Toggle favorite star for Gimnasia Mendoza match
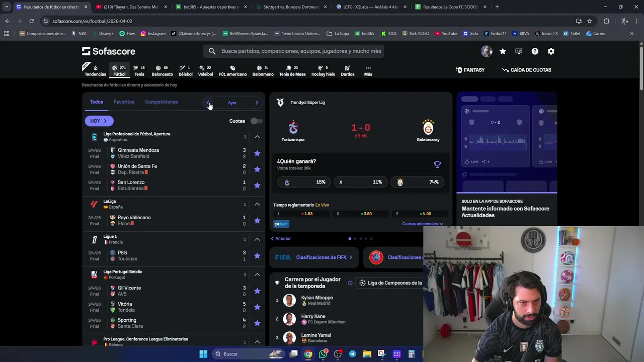The width and height of the screenshot is (644, 362). point(257,153)
